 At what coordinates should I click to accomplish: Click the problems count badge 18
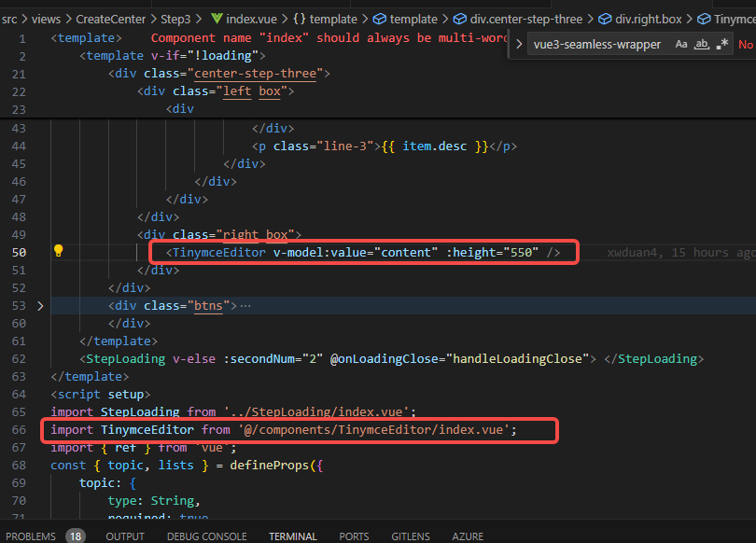pos(76,536)
